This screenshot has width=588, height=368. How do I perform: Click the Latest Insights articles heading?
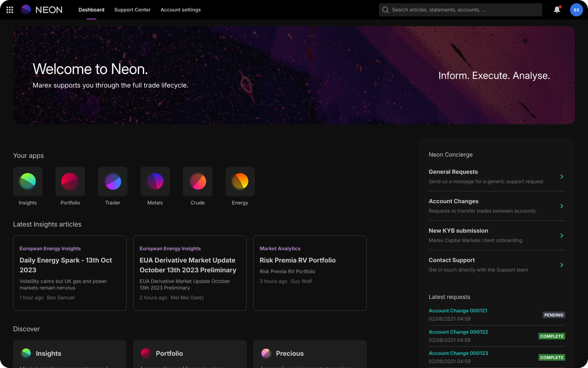click(47, 224)
